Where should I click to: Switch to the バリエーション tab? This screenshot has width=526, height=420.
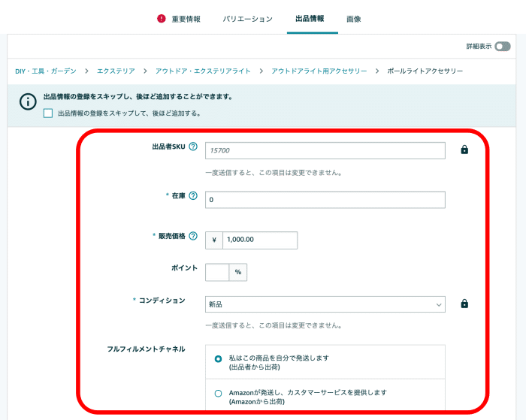247,19
